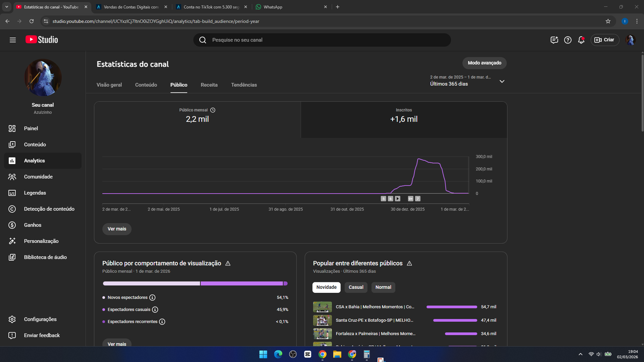The height and width of the screenshot is (362, 644).
Task: Click info icon next to Novos espectadores
Action: 152,298
